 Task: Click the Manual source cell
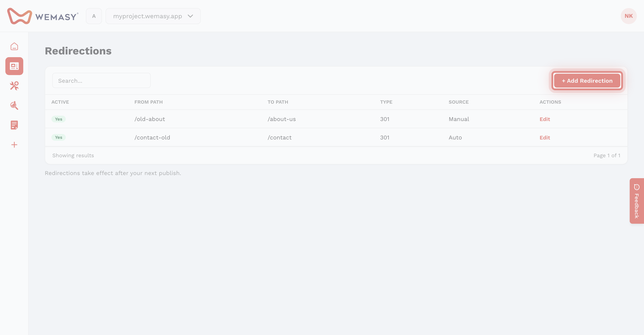(x=459, y=119)
